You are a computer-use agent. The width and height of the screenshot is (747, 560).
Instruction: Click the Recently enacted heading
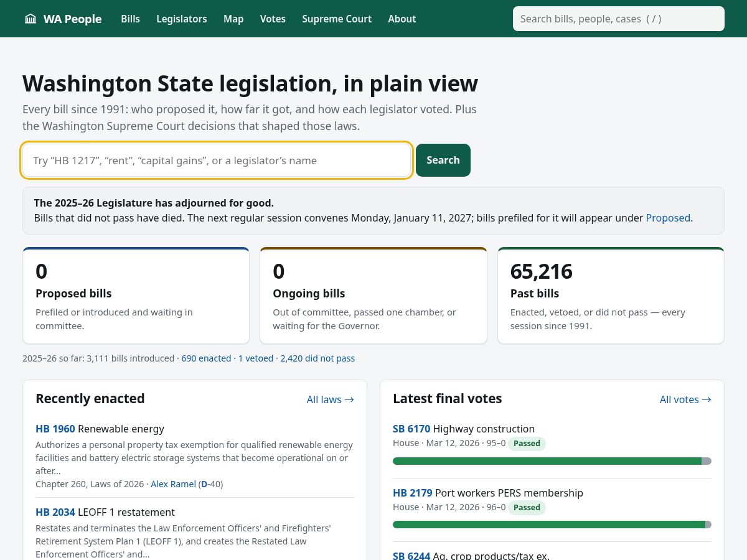(90, 399)
